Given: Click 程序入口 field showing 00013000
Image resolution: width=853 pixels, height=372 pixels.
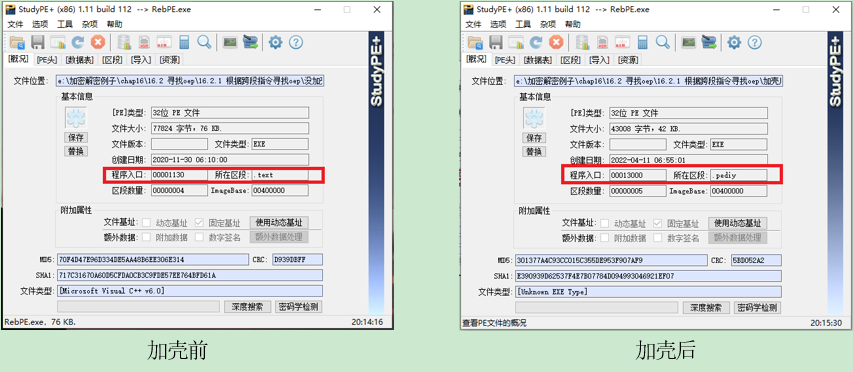Looking at the screenshot, I should click(638, 176).
